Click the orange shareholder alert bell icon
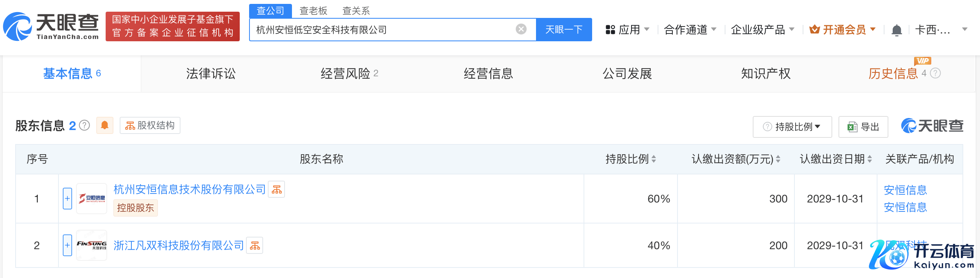 click(104, 125)
